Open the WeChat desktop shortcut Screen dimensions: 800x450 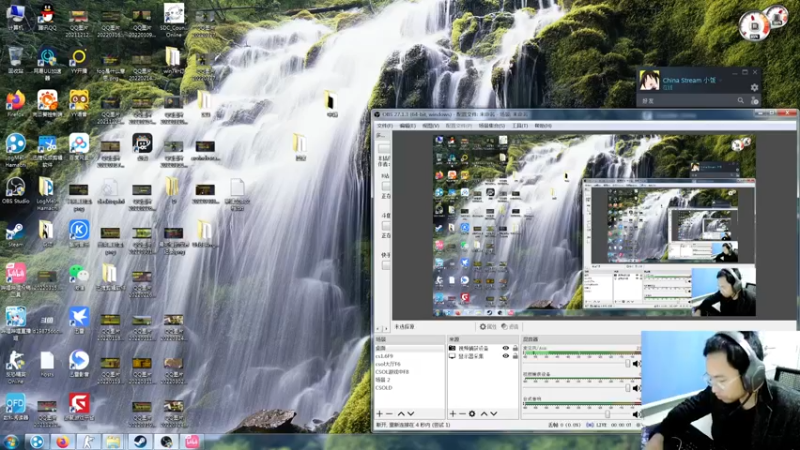[x=79, y=277]
